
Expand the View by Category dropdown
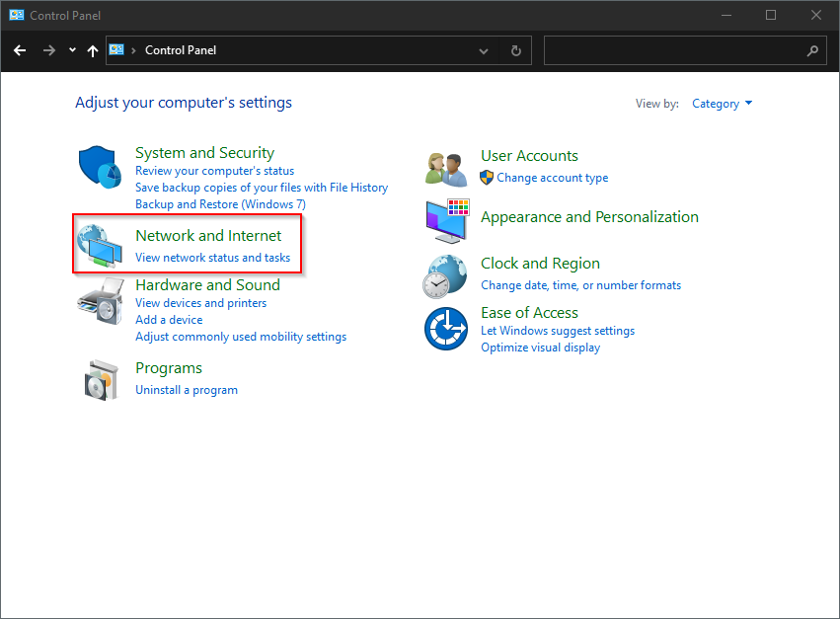pos(722,104)
